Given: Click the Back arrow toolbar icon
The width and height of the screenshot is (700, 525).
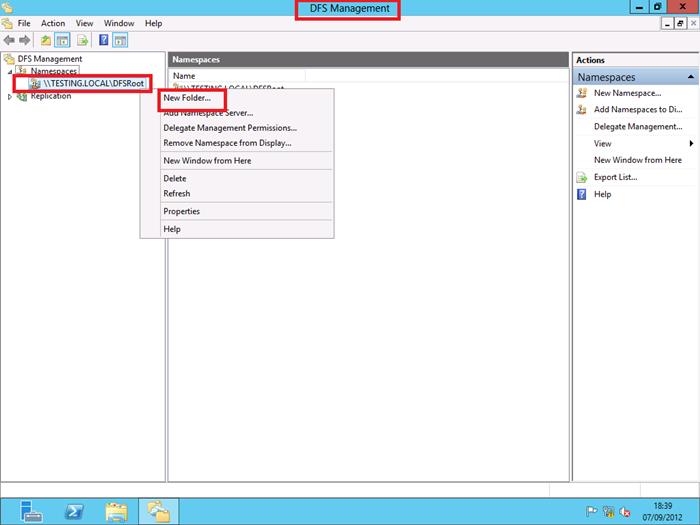Looking at the screenshot, I should point(9,40).
